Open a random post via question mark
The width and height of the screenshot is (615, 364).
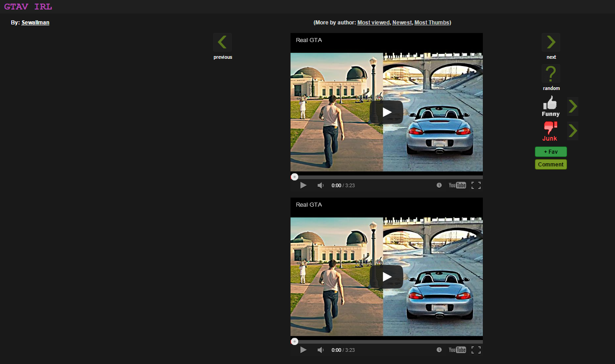click(x=551, y=73)
